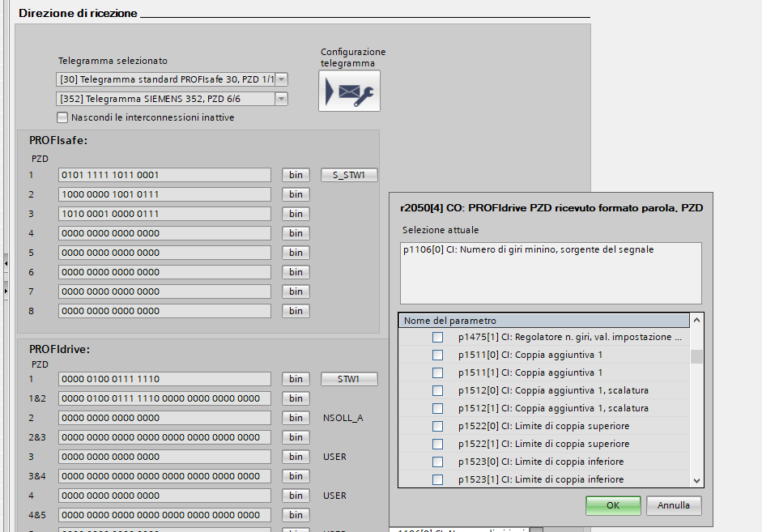Check p1511[0] Coppia aggiuntiva 1 box
The height and width of the screenshot is (532, 762).
[x=437, y=355]
